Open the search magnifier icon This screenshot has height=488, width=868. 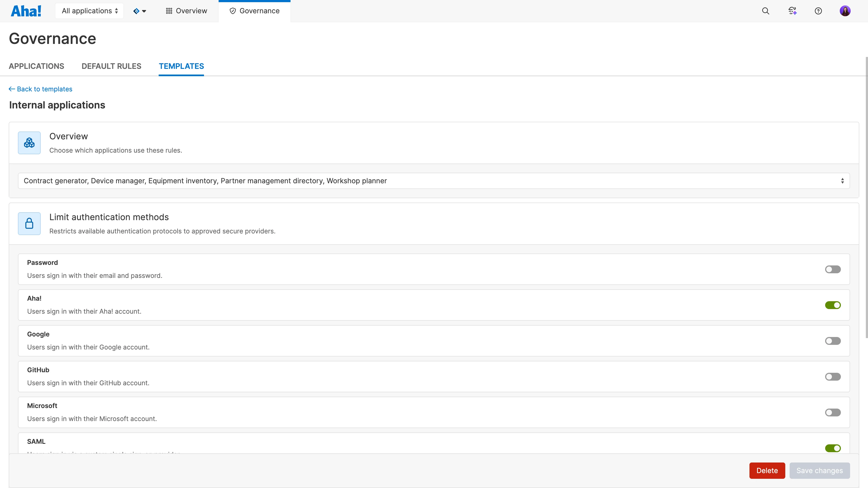(765, 11)
